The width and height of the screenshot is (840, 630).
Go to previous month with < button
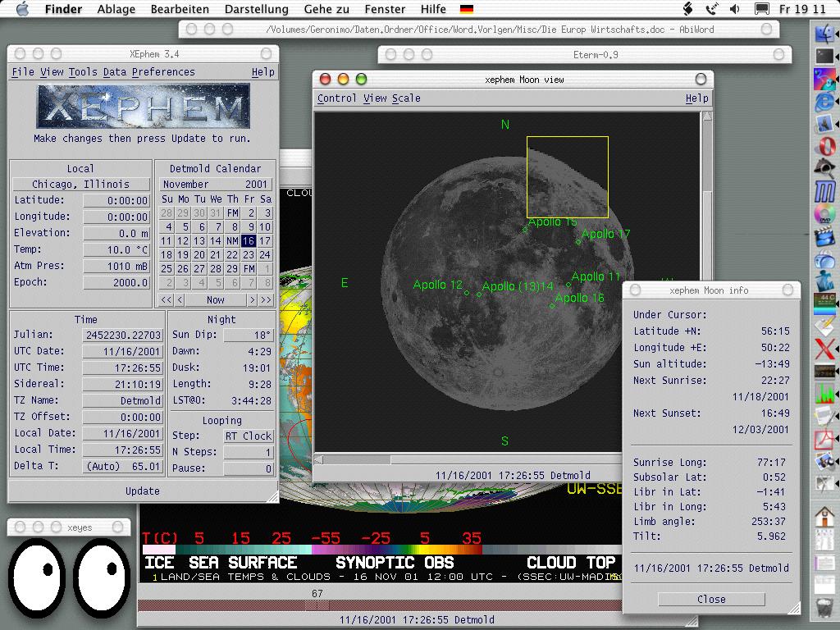pos(180,299)
